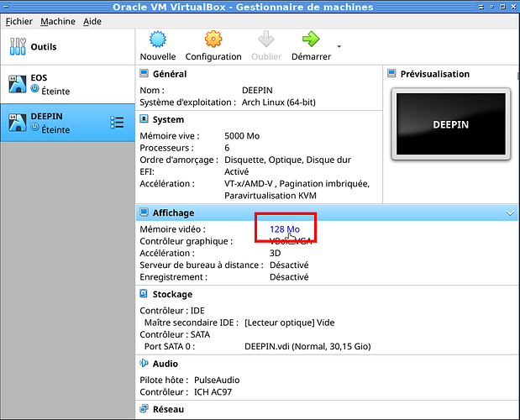Click the Contrôleur : SATA row

[175, 334]
